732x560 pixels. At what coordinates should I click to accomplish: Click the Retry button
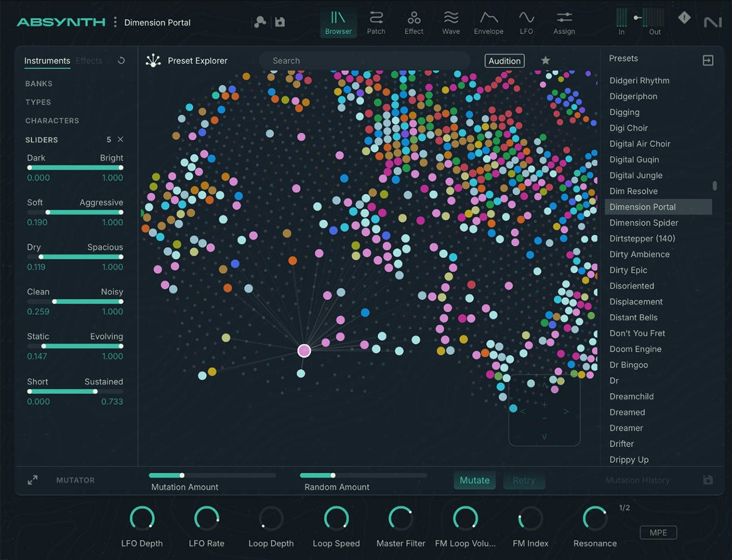coord(524,480)
